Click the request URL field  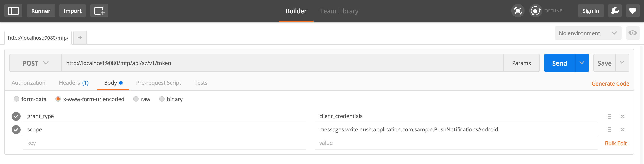282,63
